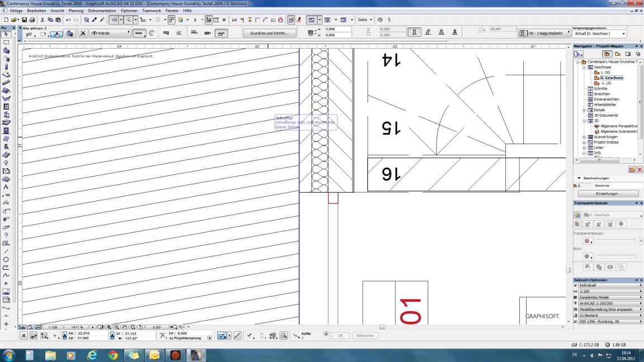Open the Komplettes Modell quick option

(x=610, y=297)
